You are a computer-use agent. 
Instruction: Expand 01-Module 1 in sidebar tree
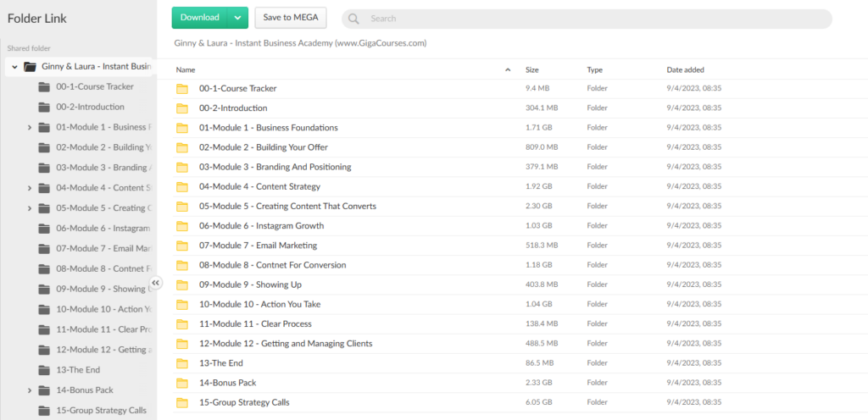30,128
